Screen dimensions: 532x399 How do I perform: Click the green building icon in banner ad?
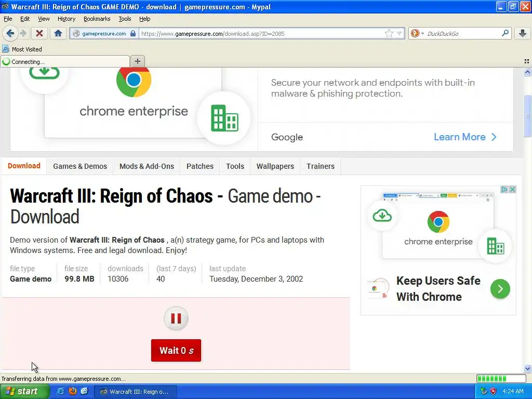coord(224,118)
